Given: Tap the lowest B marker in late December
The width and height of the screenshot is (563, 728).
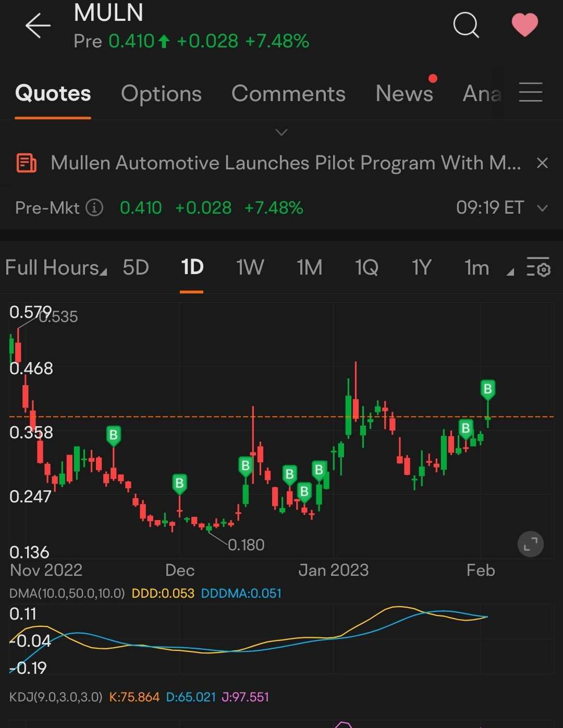Looking at the screenshot, I should point(304,492).
